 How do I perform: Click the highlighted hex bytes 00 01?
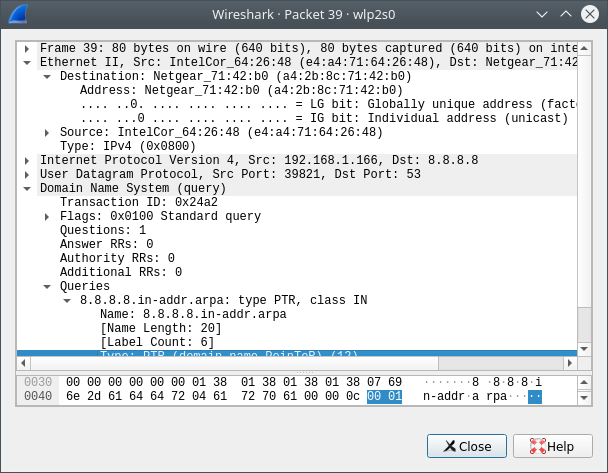pyautogui.click(x=384, y=397)
